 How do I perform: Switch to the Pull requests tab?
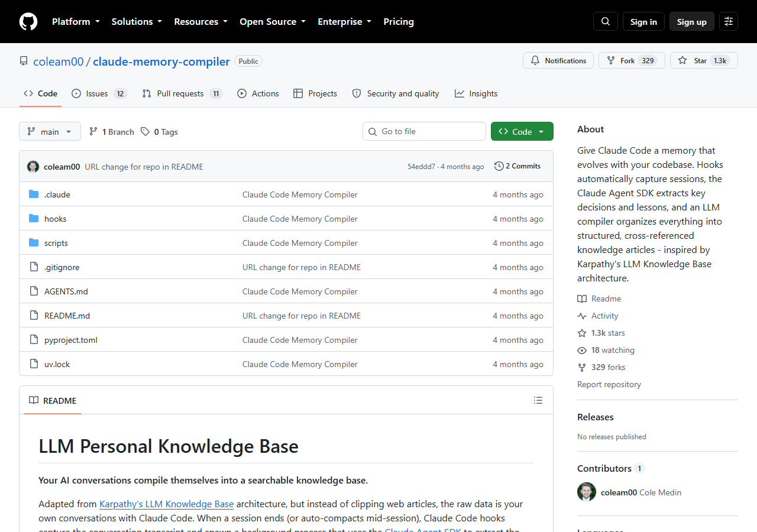coord(182,93)
